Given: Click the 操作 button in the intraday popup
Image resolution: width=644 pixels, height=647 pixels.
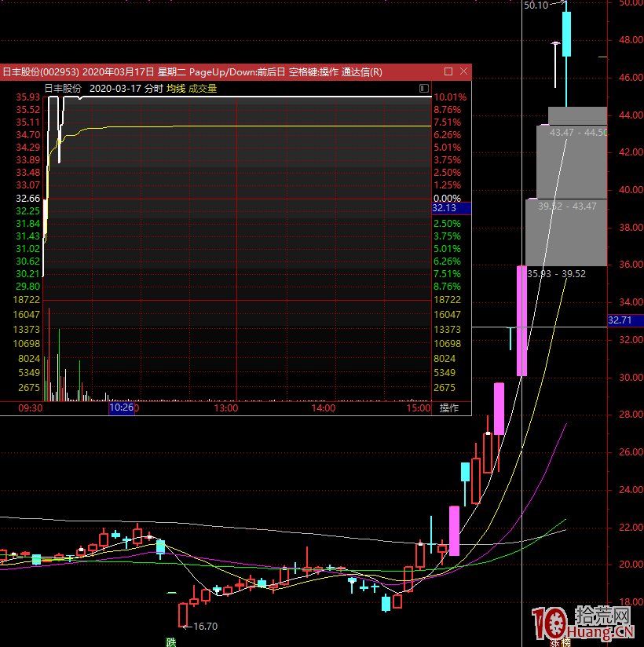Looking at the screenshot, I should click(x=449, y=408).
